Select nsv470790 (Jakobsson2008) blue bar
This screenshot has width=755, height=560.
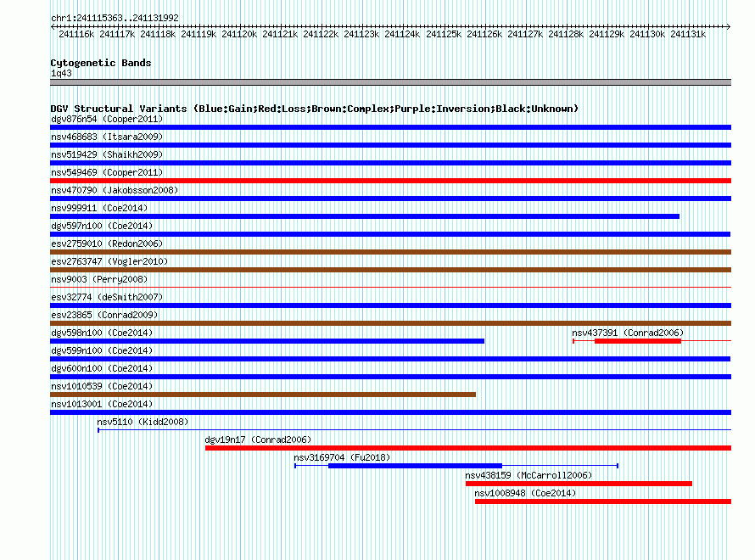390,199
